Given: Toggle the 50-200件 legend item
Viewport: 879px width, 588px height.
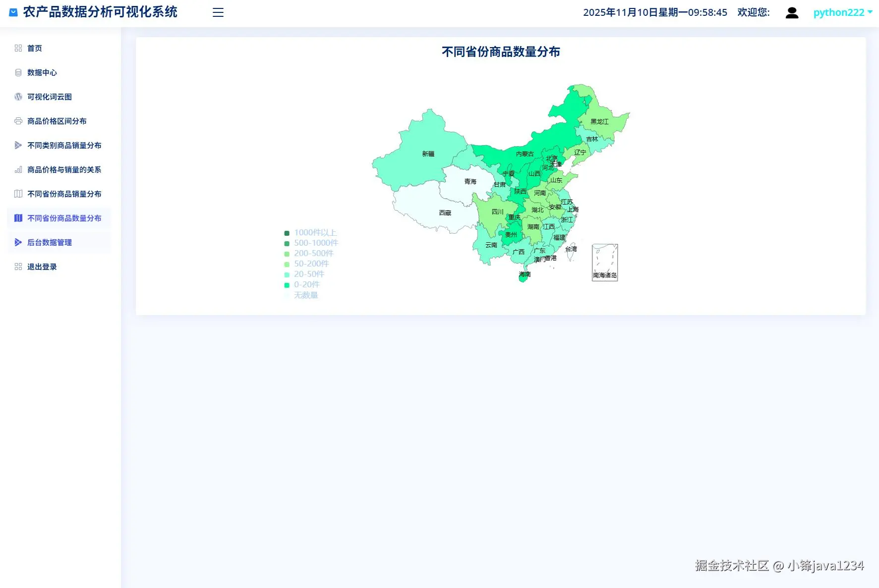Looking at the screenshot, I should tap(306, 264).
